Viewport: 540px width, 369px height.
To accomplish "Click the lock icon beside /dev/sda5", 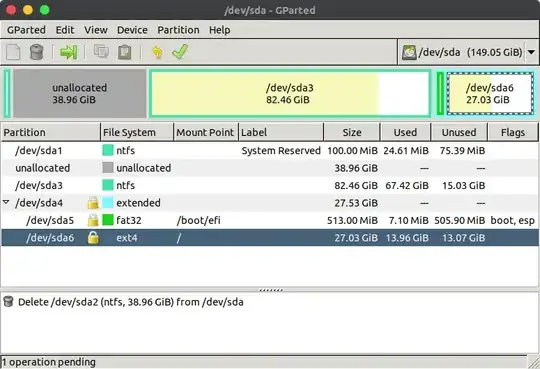I will click(93, 220).
